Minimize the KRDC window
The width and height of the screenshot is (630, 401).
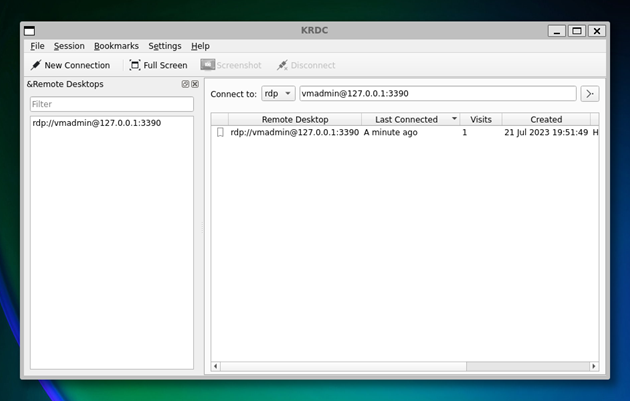(556, 31)
